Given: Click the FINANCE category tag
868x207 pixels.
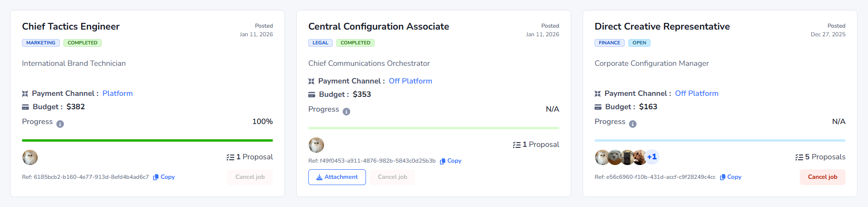Looking at the screenshot, I should tap(609, 43).
